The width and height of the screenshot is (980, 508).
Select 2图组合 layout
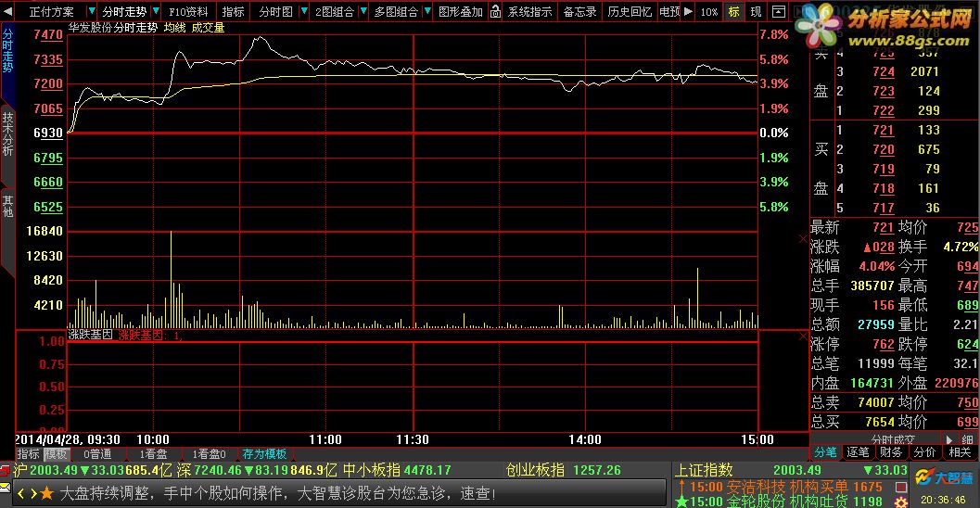pyautogui.click(x=335, y=11)
